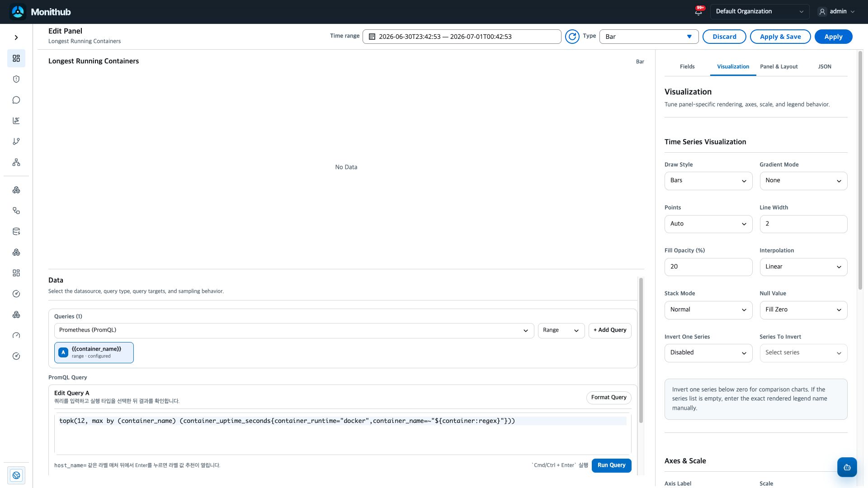
Task: Open the chat bubble icon in sidebar
Action: pyautogui.click(x=16, y=100)
